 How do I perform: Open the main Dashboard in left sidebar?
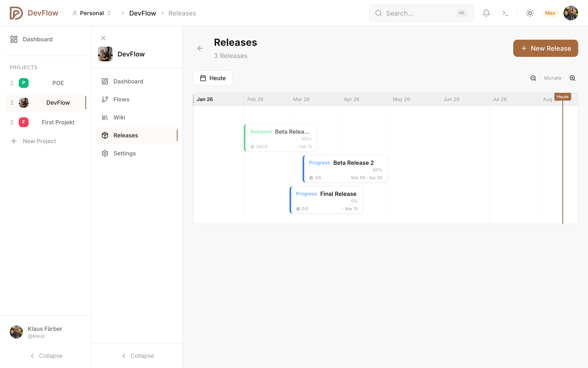point(46,39)
